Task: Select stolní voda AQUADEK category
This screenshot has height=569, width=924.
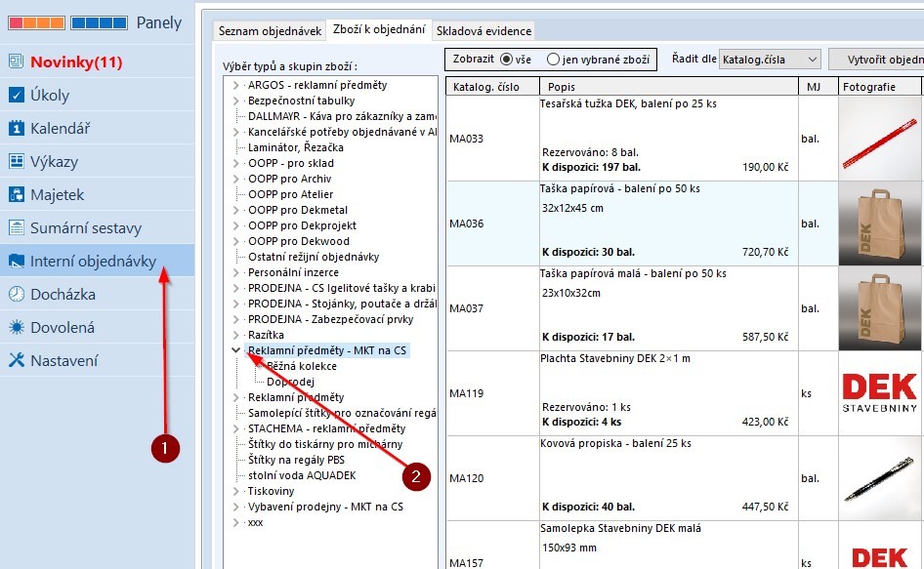Action: click(x=302, y=475)
